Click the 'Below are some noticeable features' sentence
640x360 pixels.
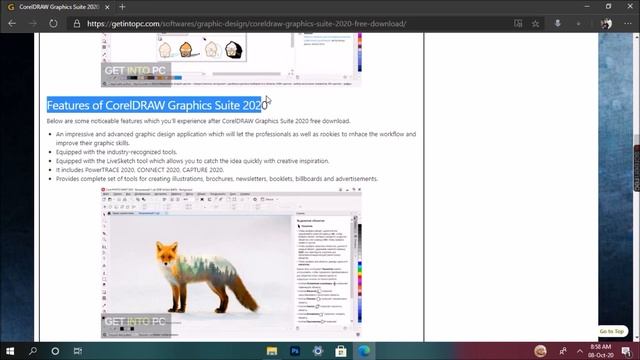click(198, 121)
